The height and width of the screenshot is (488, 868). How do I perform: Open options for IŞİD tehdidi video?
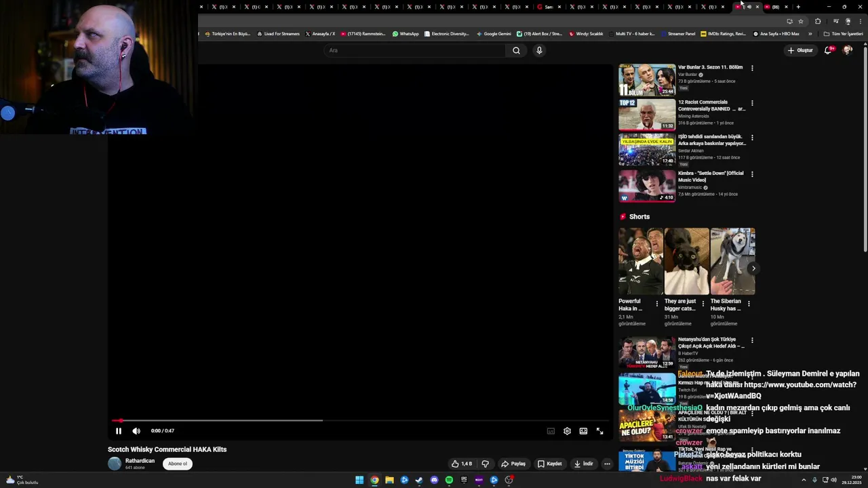(x=752, y=138)
